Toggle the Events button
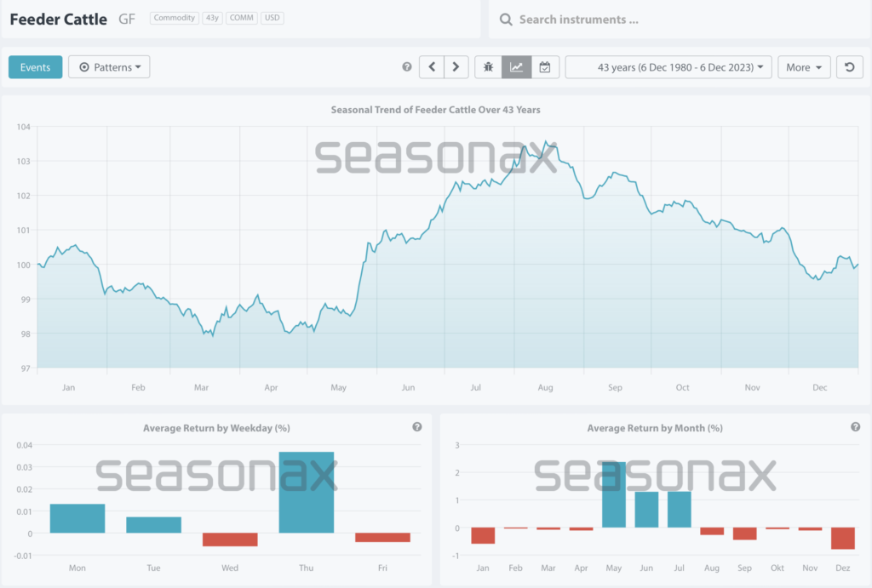Image resolution: width=872 pixels, height=588 pixels. pyautogui.click(x=35, y=67)
